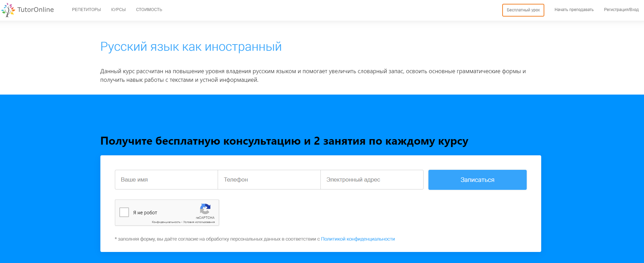Image resolution: width=644 pixels, height=263 pixels.
Task: Focus the Ваше имя input field
Action: pyautogui.click(x=166, y=179)
